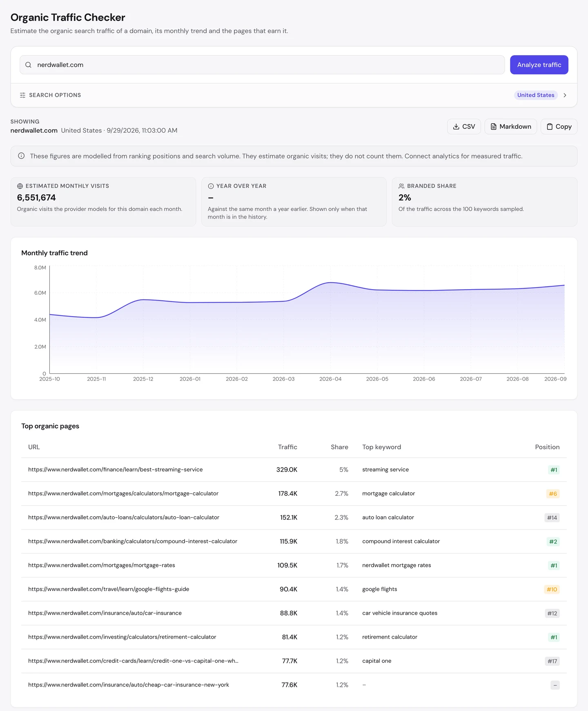This screenshot has width=588, height=711.
Task: Open the compound-interest-calculator page URL
Action: click(133, 542)
